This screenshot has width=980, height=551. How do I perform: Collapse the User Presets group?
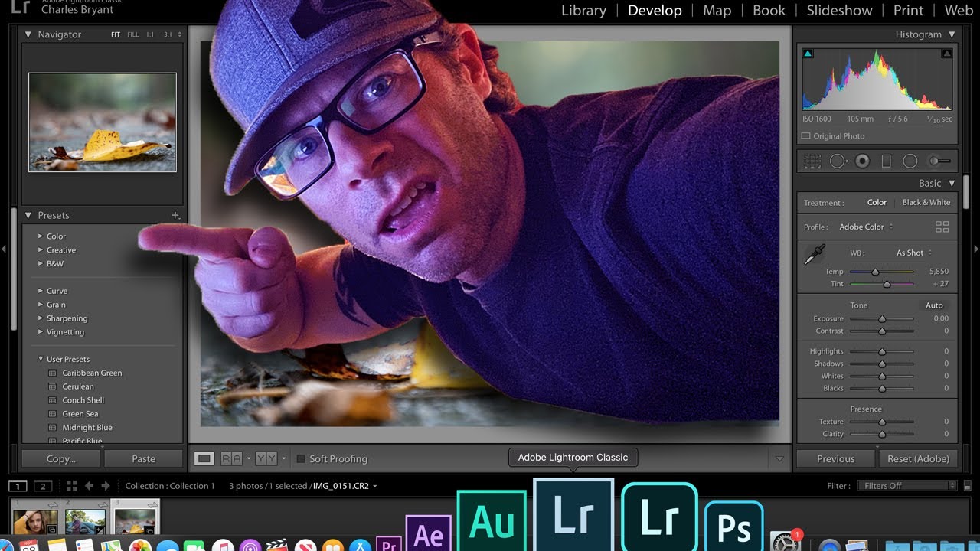click(41, 359)
